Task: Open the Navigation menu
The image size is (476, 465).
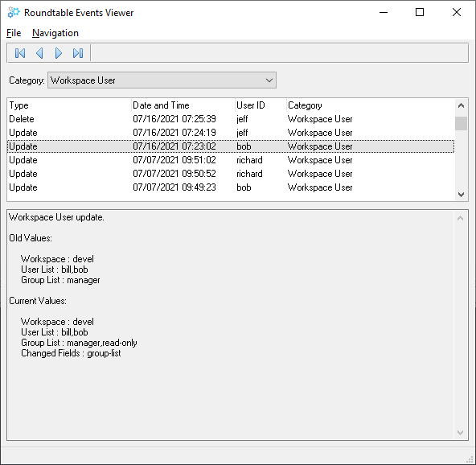Action: click(55, 33)
